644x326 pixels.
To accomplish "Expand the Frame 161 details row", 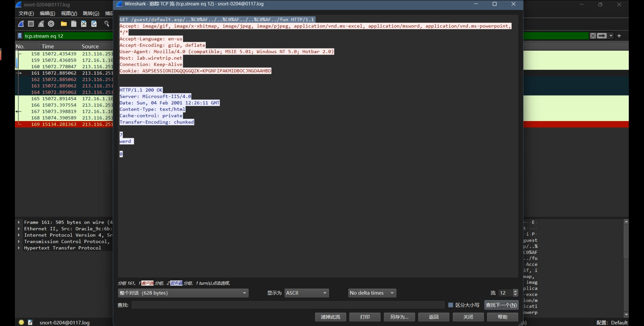I will [19, 222].
